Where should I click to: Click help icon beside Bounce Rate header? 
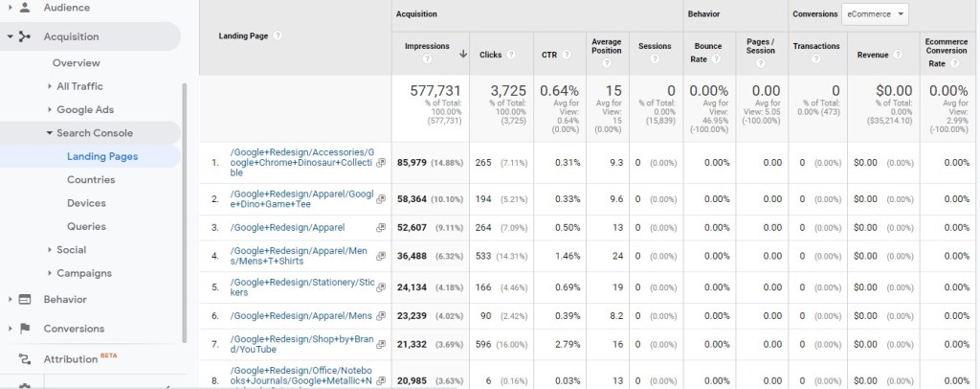point(716,58)
